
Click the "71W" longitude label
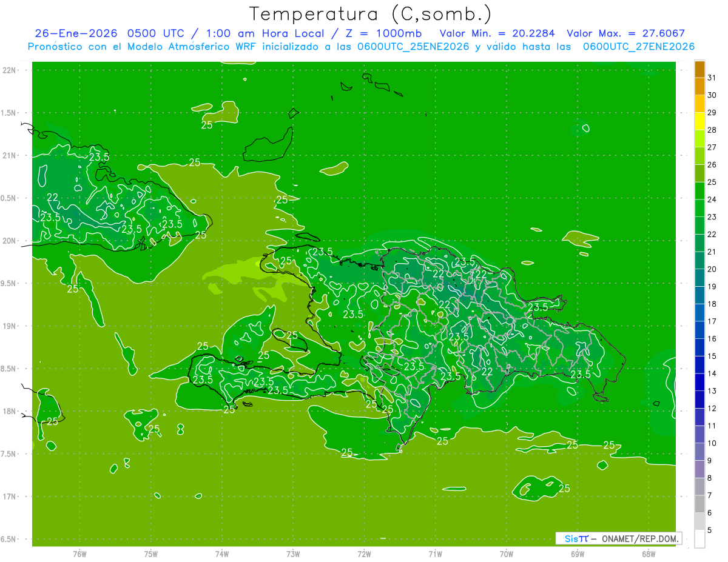[435, 554]
